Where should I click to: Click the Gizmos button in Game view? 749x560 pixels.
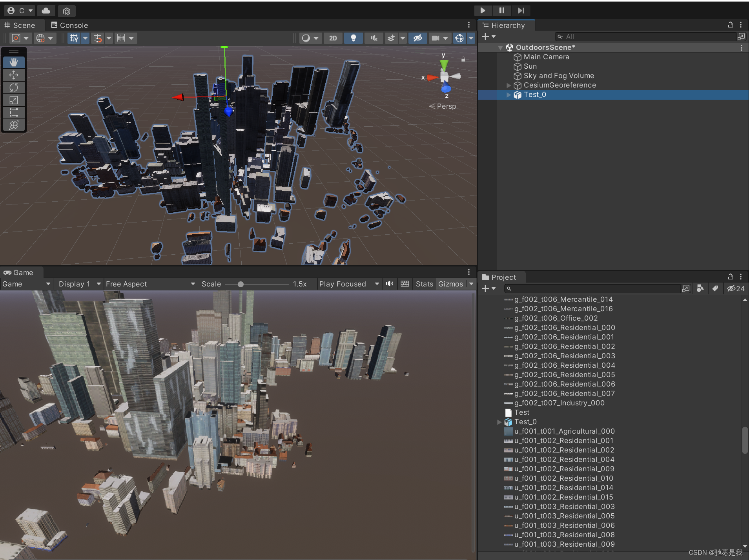tap(450, 284)
